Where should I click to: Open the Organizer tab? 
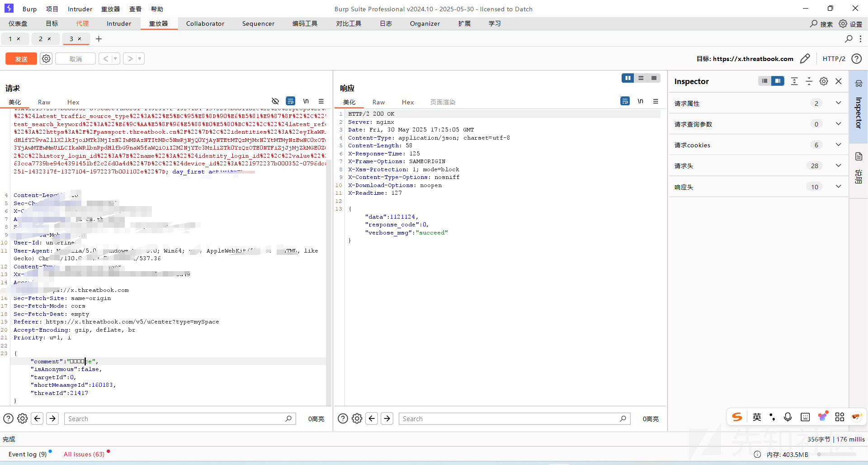[425, 23]
